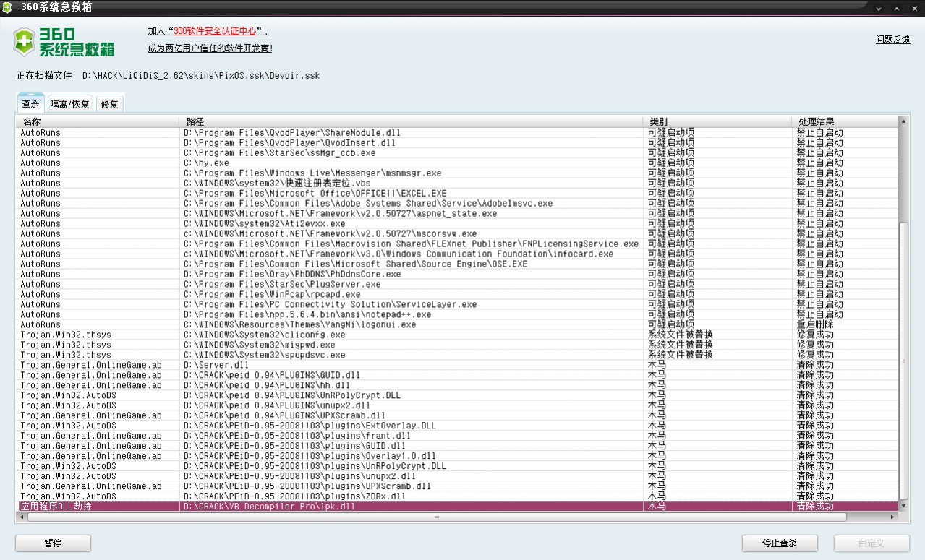Sort by the 处理结果 column header

point(845,121)
